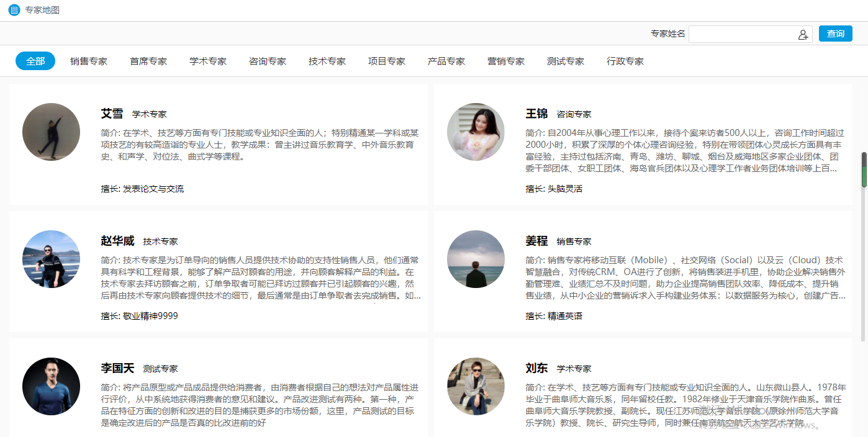
Task: Select the 全部 category tab
Action: [x=35, y=61]
